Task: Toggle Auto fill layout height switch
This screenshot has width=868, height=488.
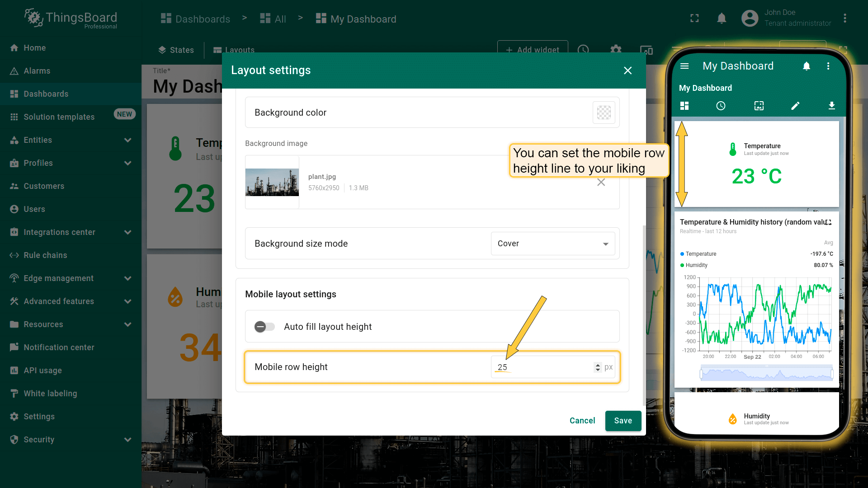Action: click(264, 327)
